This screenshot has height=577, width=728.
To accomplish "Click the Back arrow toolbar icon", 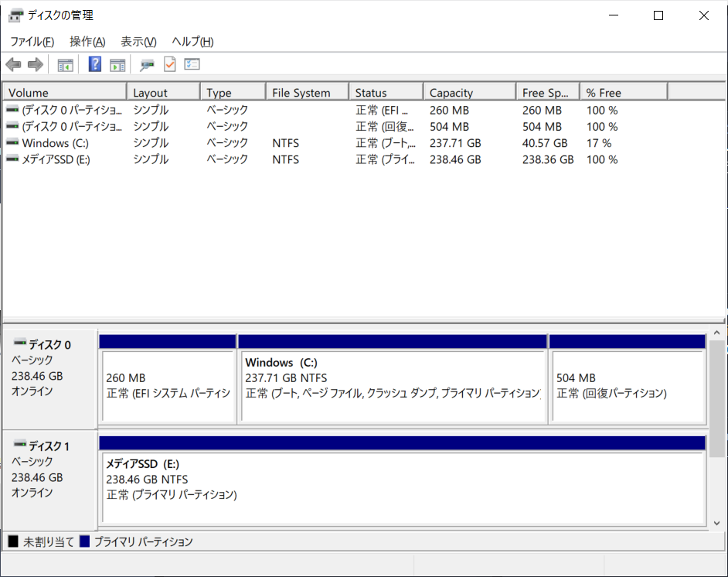I will [13, 65].
